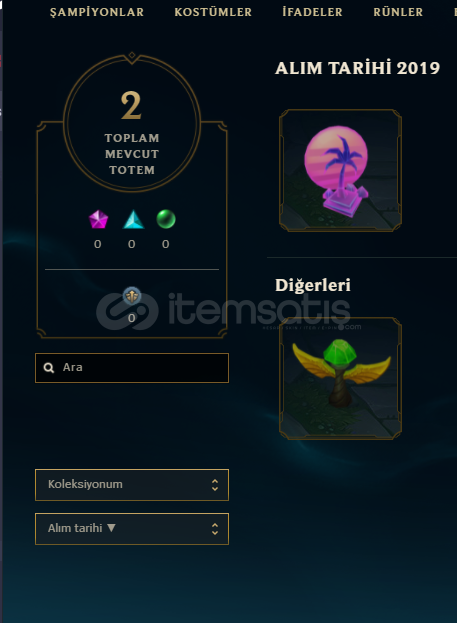Screen dimensions: 457x623
Task: Click into the Ara search field
Action: point(132,368)
